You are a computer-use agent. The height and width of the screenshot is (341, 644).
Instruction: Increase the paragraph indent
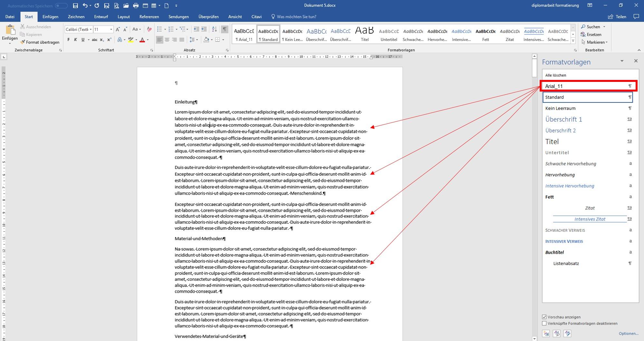coord(204,29)
